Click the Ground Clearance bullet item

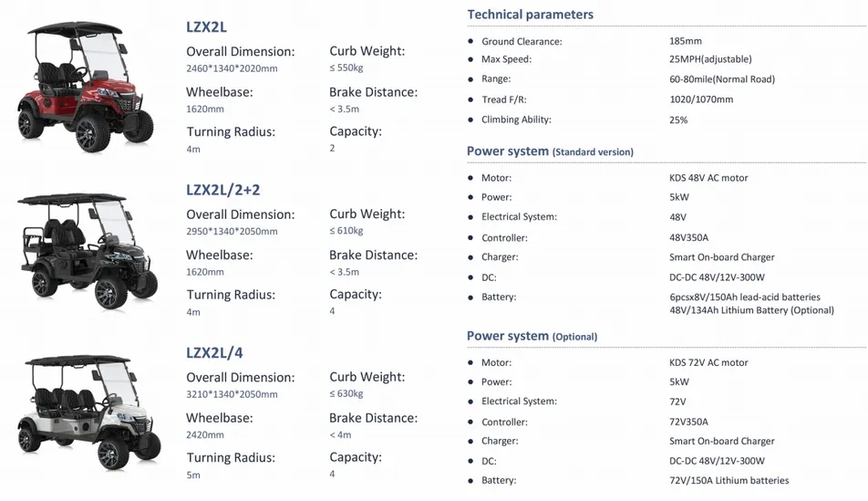click(522, 42)
